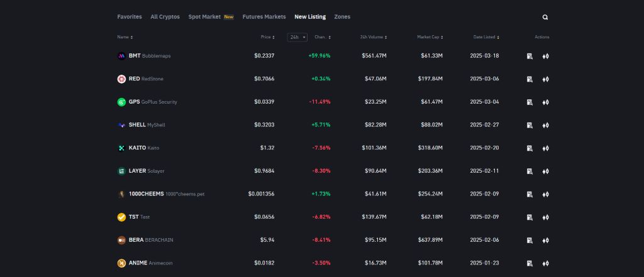Open the BERA BERACHAIN coin link
Image resolution: width=644 pixels, height=277 pixels.
(151, 240)
